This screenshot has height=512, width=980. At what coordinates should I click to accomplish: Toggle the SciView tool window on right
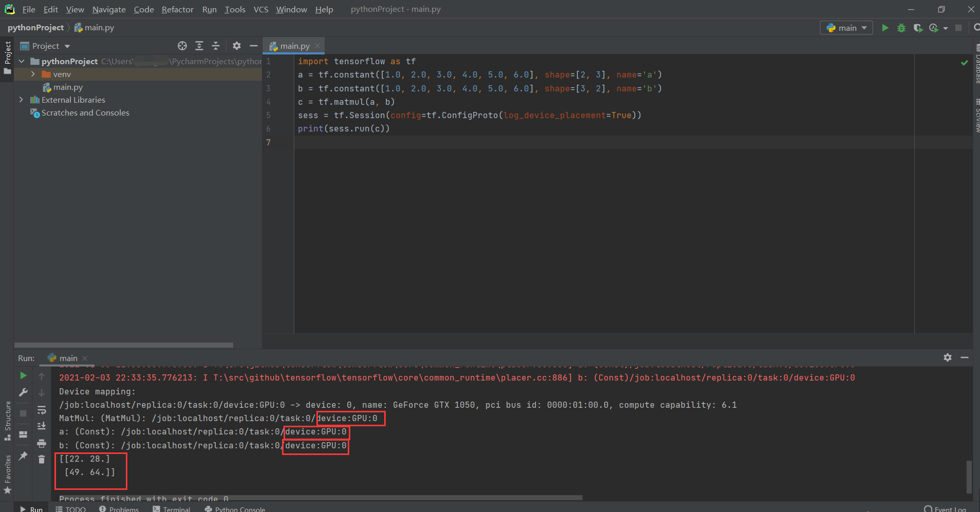976,116
